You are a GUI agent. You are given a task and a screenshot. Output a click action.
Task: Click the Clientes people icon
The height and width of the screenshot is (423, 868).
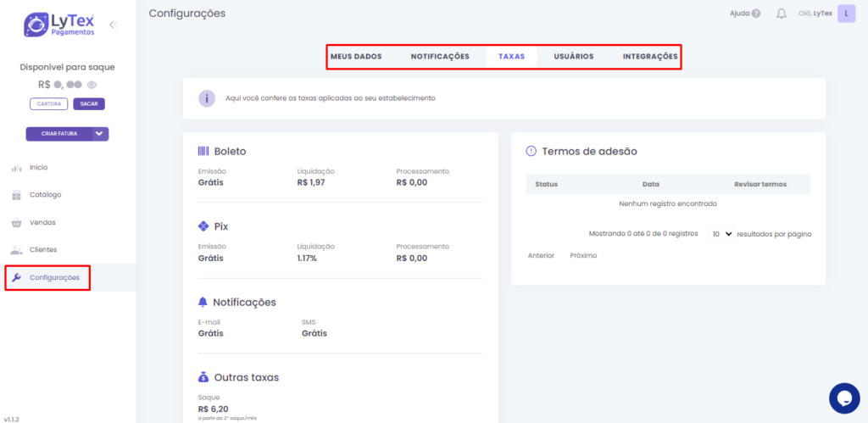point(16,250)
